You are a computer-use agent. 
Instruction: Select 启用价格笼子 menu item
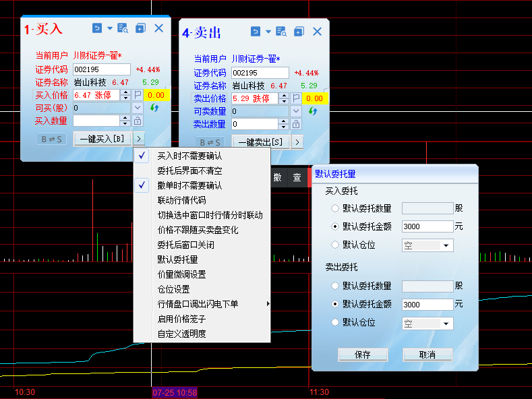pos(202,319)
